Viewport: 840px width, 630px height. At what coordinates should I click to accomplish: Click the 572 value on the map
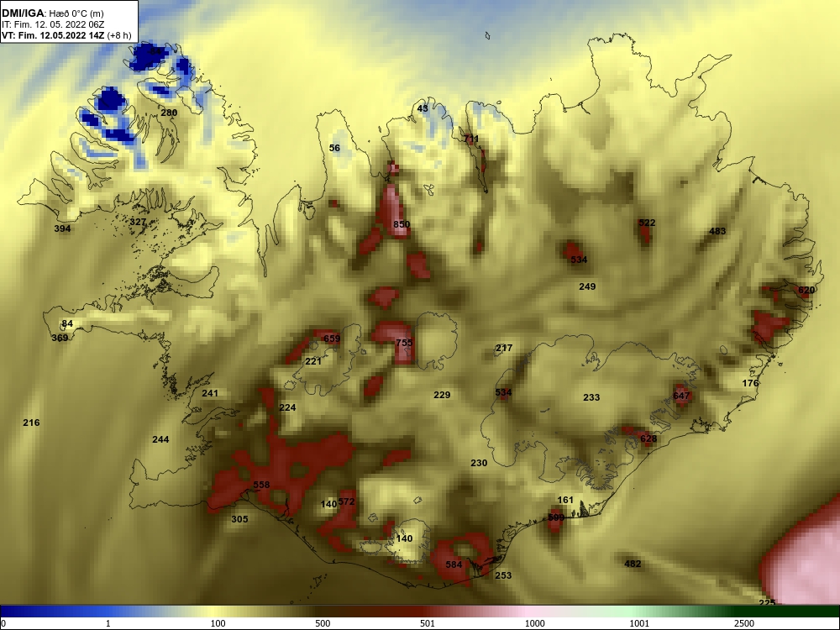pos(347,502)
